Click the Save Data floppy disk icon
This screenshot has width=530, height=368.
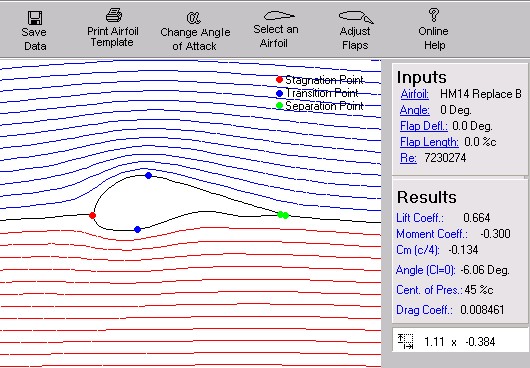coord(35,18)
